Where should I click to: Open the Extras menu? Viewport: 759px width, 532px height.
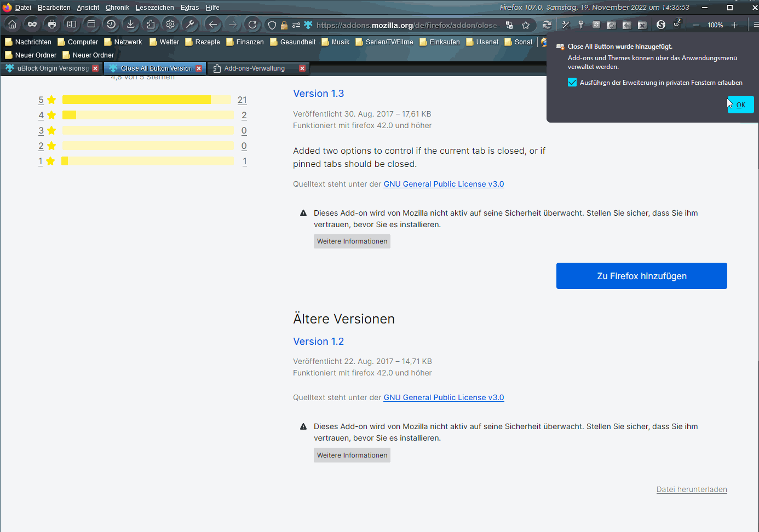tap(189, 8)
